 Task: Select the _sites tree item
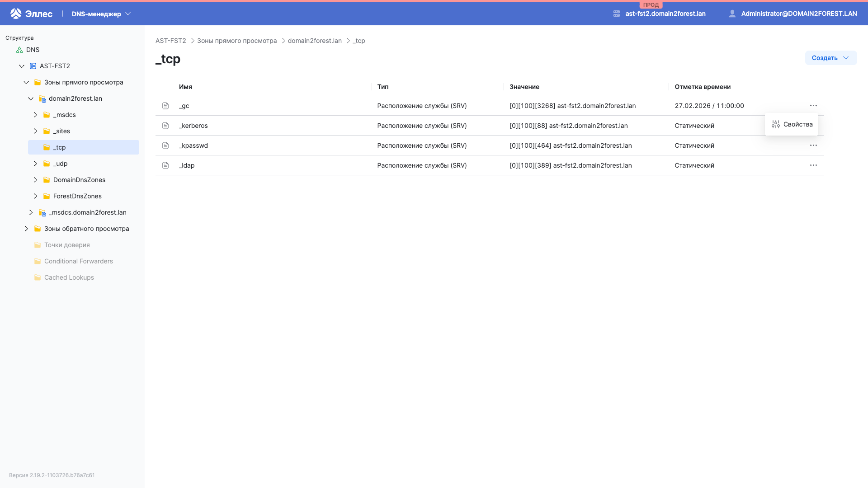(x=61, y=131)
